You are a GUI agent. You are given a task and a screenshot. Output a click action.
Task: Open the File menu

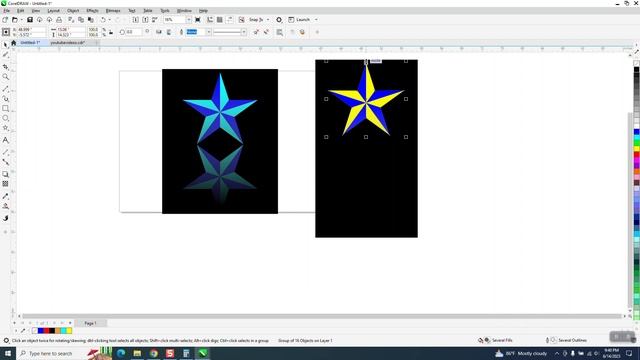[x=7, y=11]
